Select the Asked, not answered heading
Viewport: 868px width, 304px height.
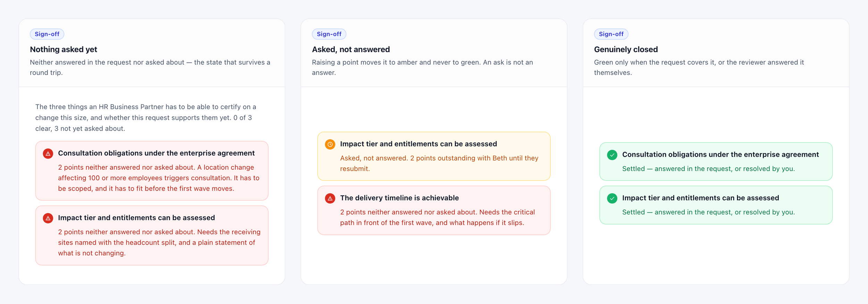pyautogui.click(x=351, y=49)
